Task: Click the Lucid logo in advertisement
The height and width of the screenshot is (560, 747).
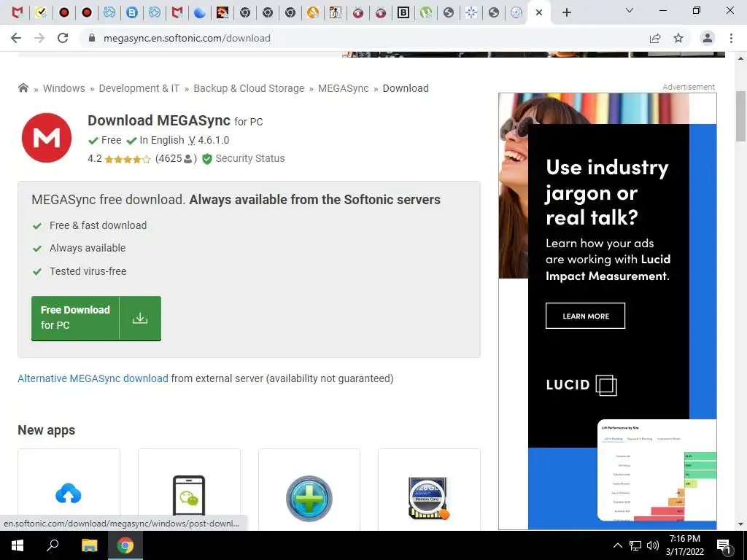Action: click(x=581, y=385)
